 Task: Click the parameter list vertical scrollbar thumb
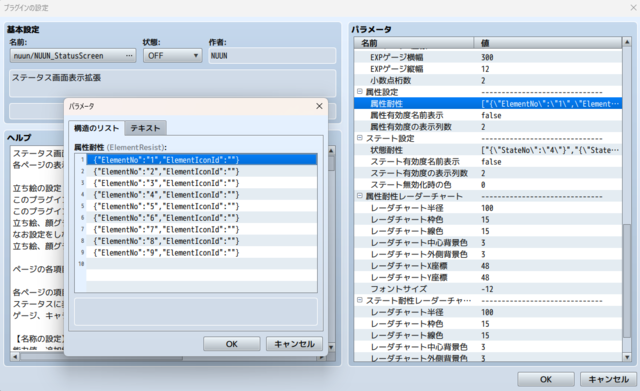tap(627, 280)
